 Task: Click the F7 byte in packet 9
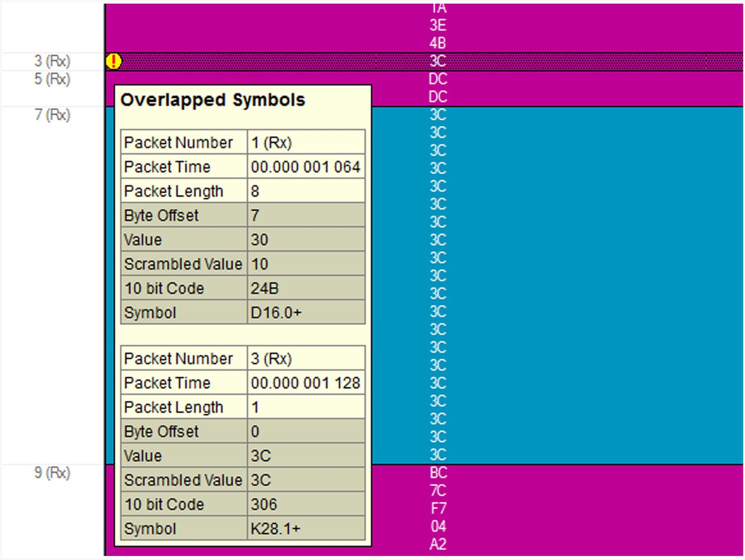[x=438, y=508]
